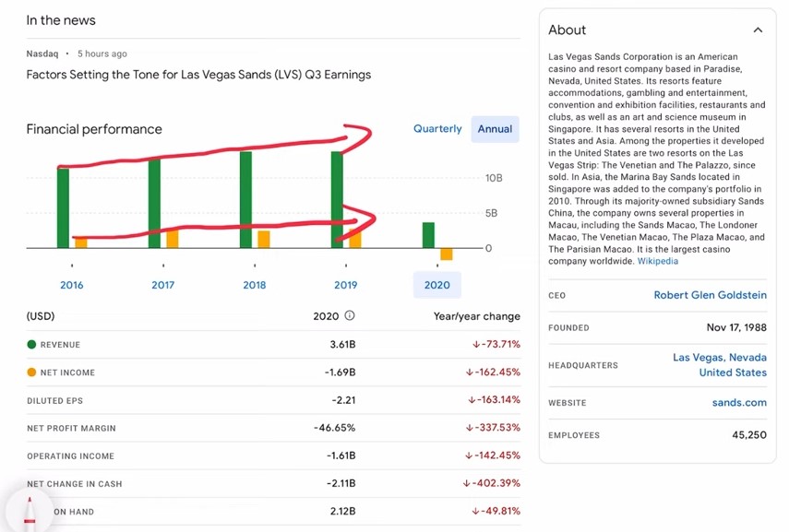Click the operating income change -142.45%
The height and width of the screenshot is (532, 789).
pos(493,455)
